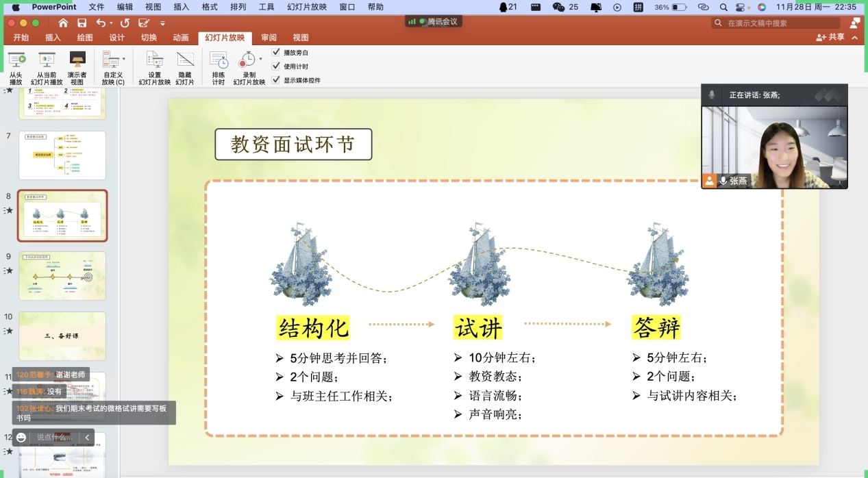This screenshot has height=478, width=868.
Task: Open the 插入 menu in menu bar
Action: tap(182, 7)
